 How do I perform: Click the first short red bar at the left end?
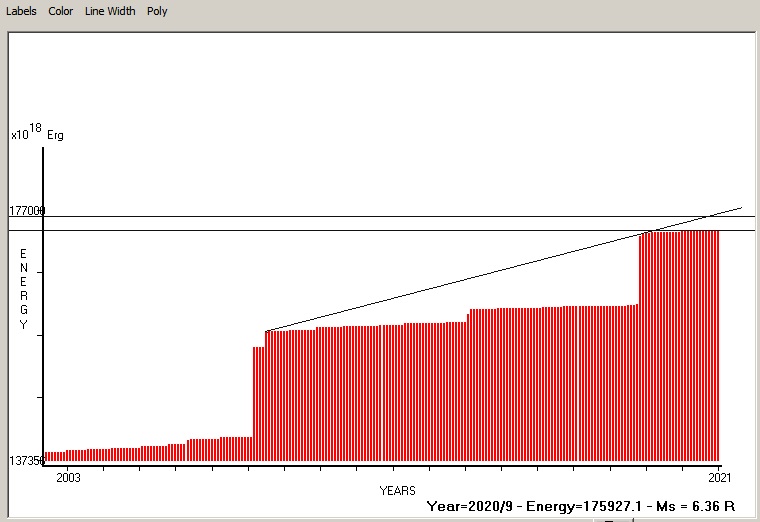pyautogui.click(x=46, y=456)
